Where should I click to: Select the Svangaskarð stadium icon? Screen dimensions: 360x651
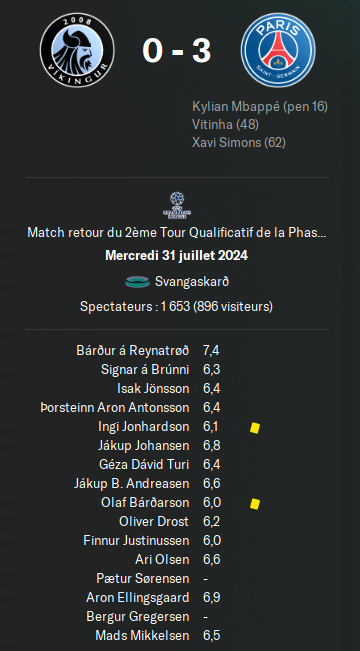click(x=137, y=282)
